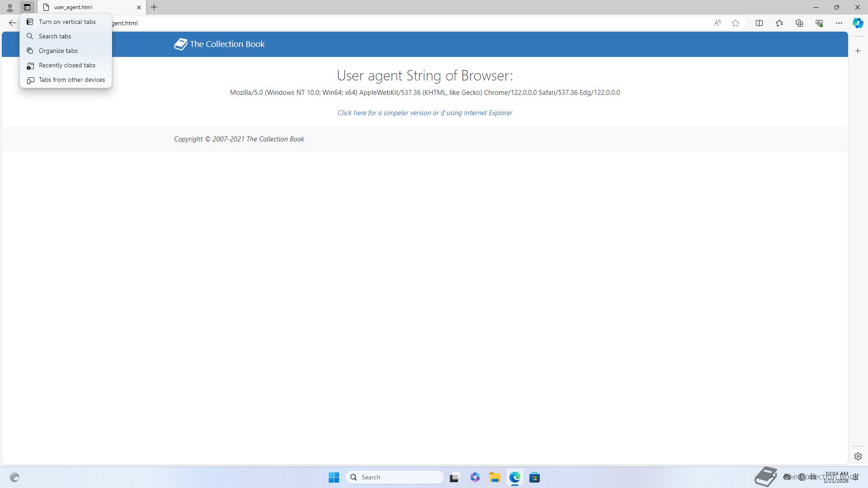Image resolution: width=868 pixels, height=488 pixels.
Task: Open the Favorites list icon
Action: point(779,23)
